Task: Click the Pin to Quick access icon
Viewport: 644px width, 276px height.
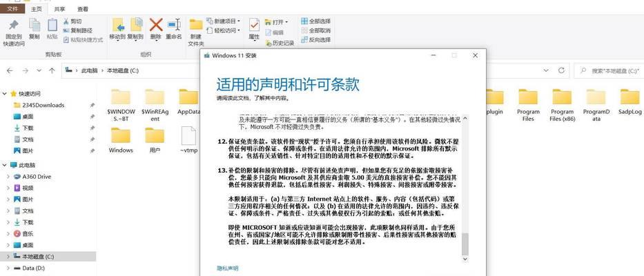Action: pos(14,26)
